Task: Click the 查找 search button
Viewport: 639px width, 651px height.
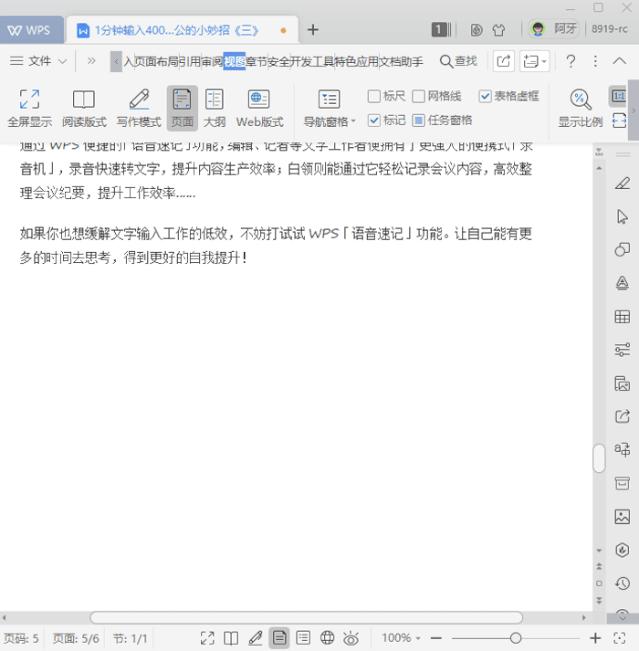Action: pos(458,61)
